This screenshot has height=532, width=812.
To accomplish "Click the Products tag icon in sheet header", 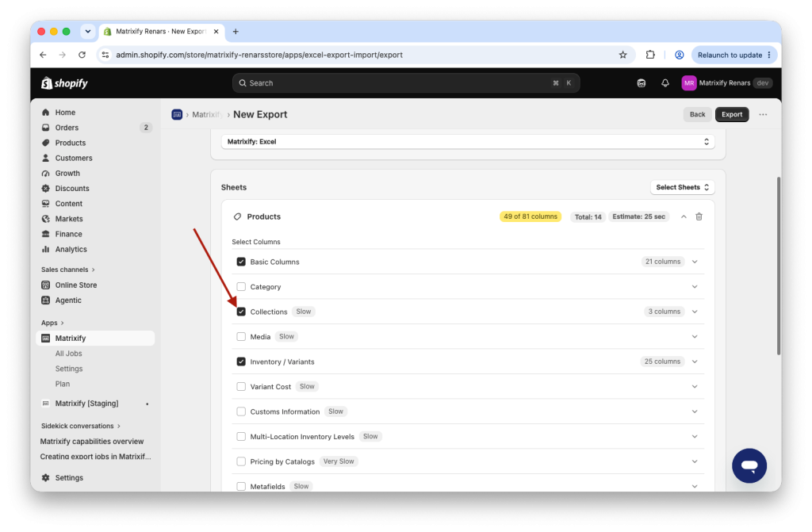I will (237, 216).
